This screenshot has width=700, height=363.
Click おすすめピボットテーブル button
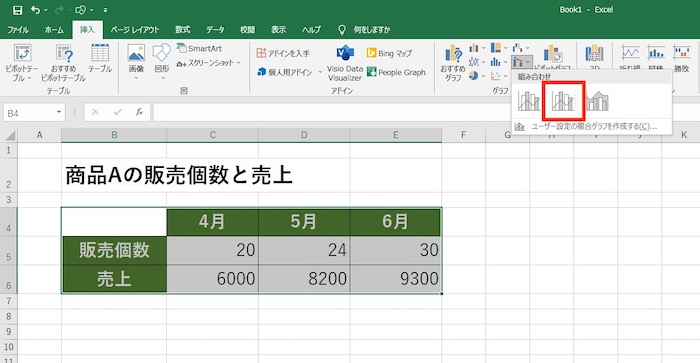(63, 62)
